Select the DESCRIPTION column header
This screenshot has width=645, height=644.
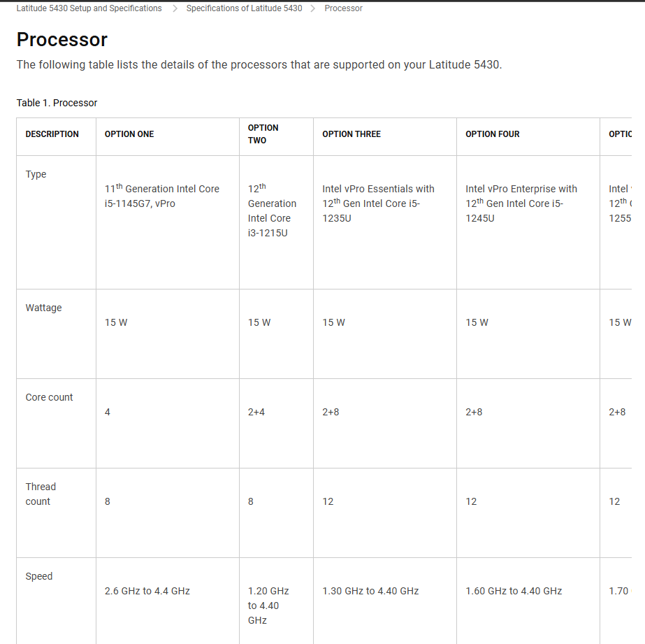[x=52, y=134]
